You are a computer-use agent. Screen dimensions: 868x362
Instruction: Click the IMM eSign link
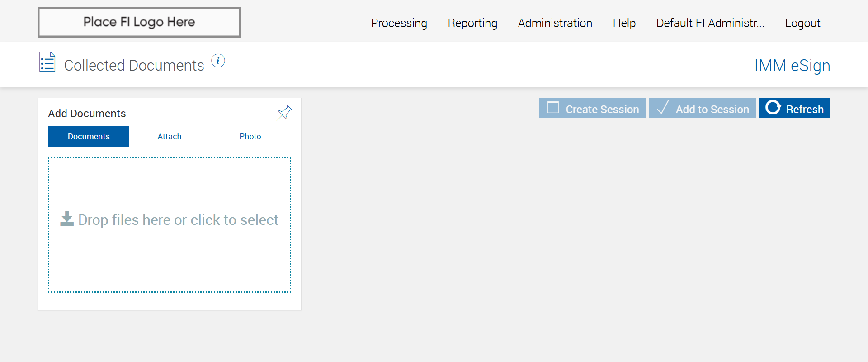coord(792,66)
